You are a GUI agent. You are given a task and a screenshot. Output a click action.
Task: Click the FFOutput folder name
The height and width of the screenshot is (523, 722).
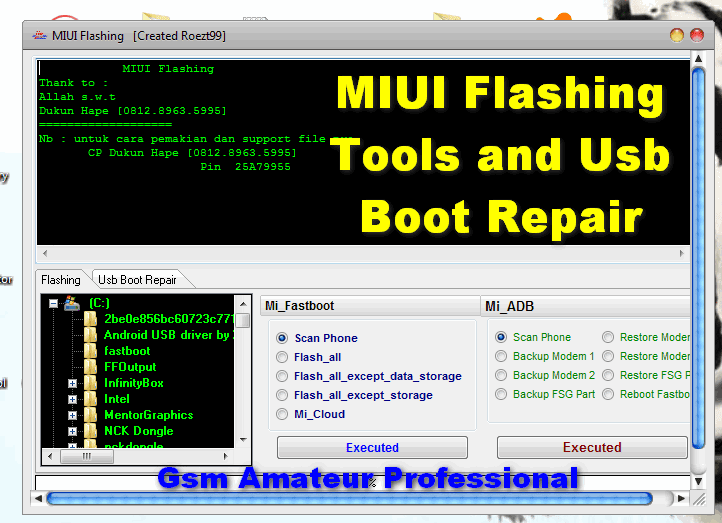pyautogui.click(x=130, y=367)
